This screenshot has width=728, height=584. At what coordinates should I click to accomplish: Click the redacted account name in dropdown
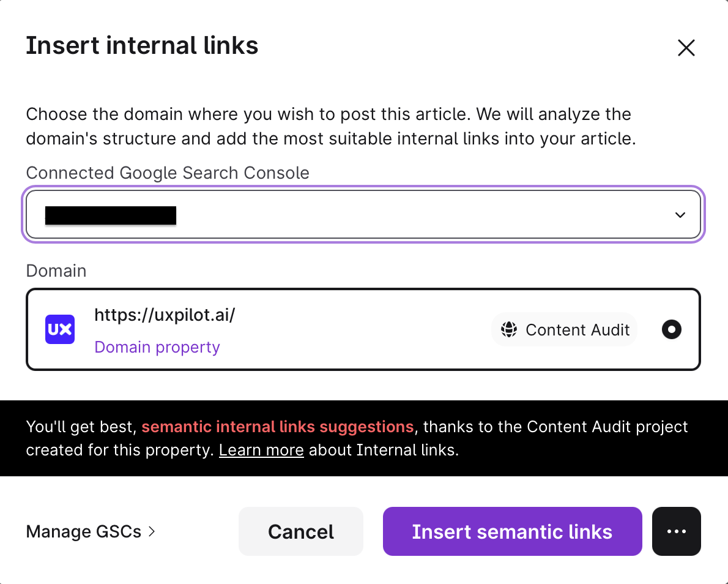click(111, 215)
